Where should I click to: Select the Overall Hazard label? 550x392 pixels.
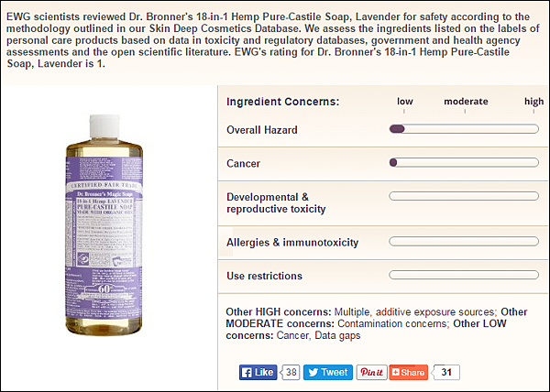point(262,130)
